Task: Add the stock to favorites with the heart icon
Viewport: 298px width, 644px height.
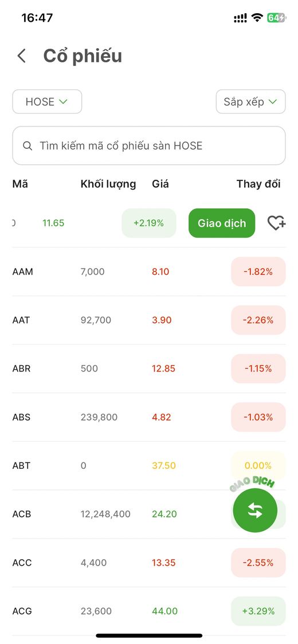Action: pos(277,223)
